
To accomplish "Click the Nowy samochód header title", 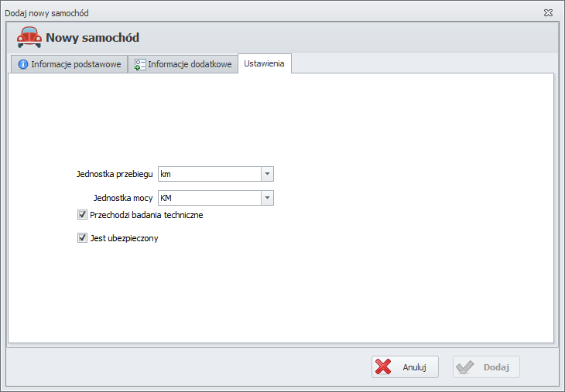I will (x=93, y=37).
